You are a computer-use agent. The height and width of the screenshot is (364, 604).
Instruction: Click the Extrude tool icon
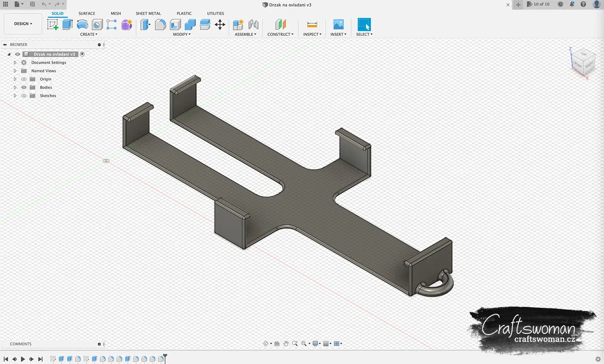click(x=67, y=25)
